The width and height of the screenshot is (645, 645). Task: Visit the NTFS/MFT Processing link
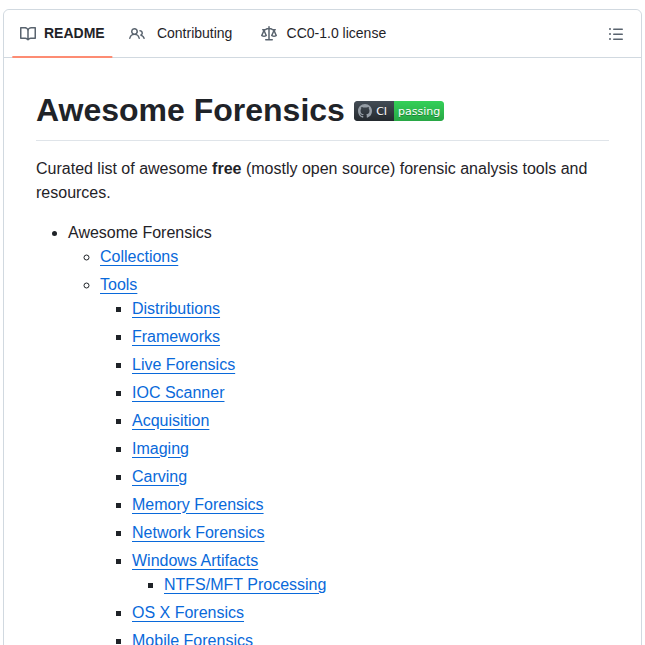245,585
